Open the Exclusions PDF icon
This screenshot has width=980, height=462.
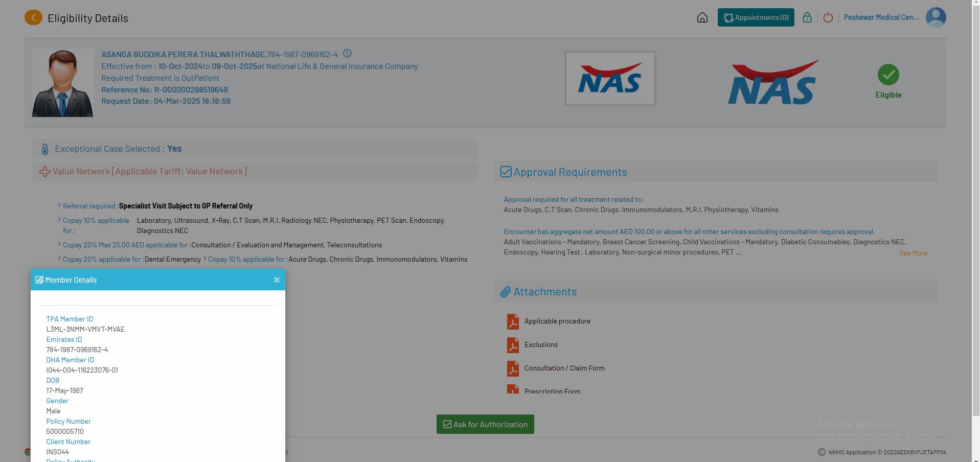[x=513, y=345]
